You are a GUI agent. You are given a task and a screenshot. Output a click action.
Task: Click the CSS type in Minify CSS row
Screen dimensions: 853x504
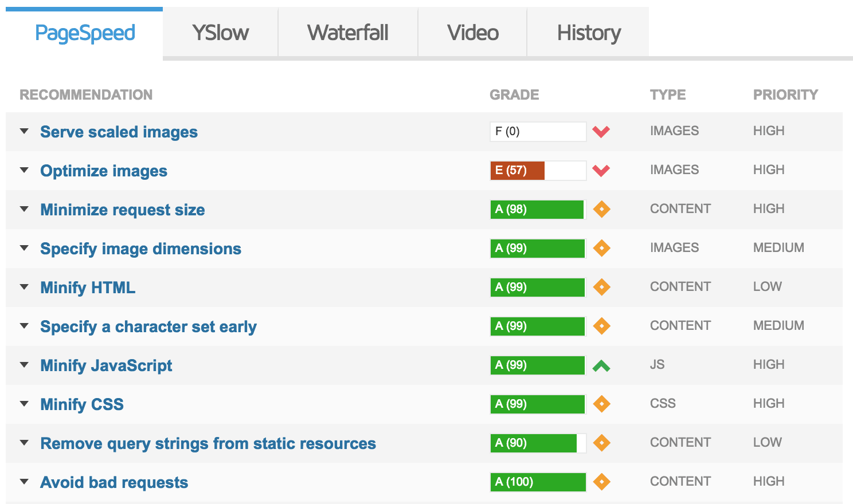click(663, 403)
